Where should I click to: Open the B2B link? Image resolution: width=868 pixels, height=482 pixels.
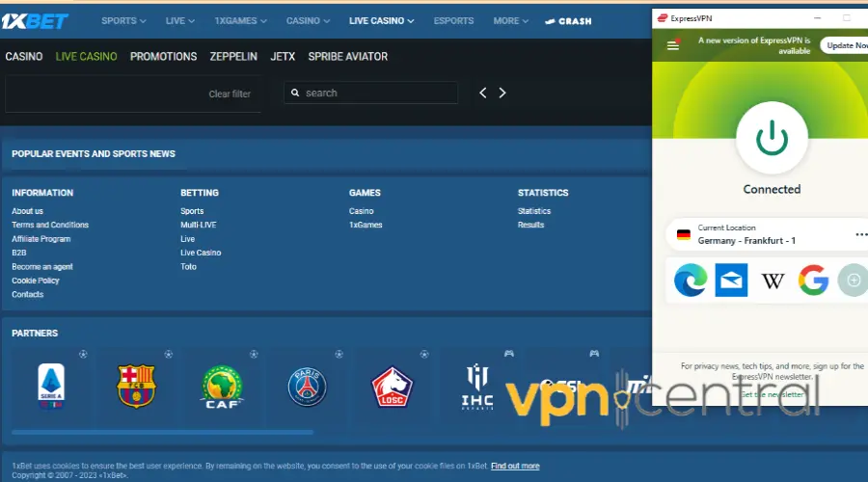[19, 253]
